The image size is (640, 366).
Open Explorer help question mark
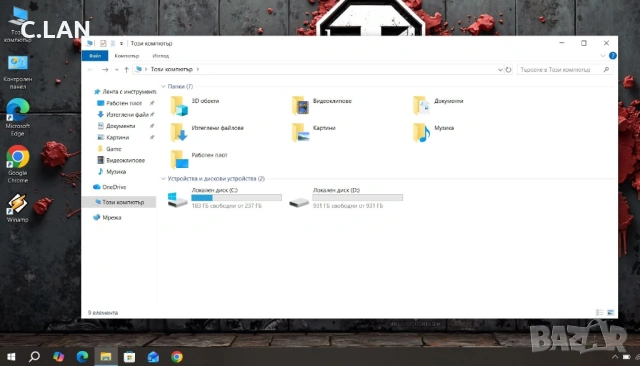tap(613, 55)
